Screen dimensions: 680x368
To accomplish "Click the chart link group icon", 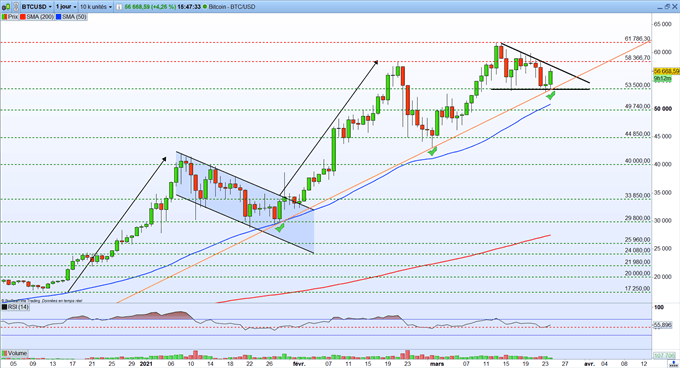I will pos(16,7).
